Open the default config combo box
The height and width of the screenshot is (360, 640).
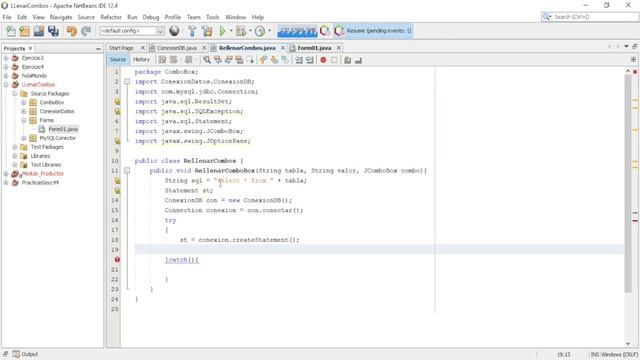(x=132, y=31)
